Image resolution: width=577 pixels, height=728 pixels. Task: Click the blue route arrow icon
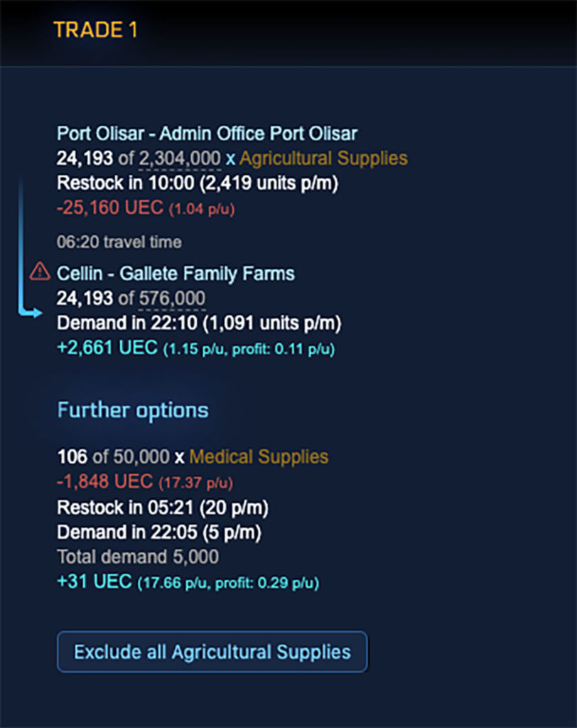tap(29, 250)
